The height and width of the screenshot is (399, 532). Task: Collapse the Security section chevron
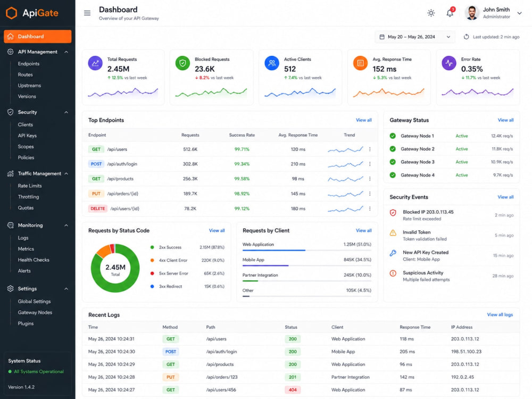(x=66, y=112)
